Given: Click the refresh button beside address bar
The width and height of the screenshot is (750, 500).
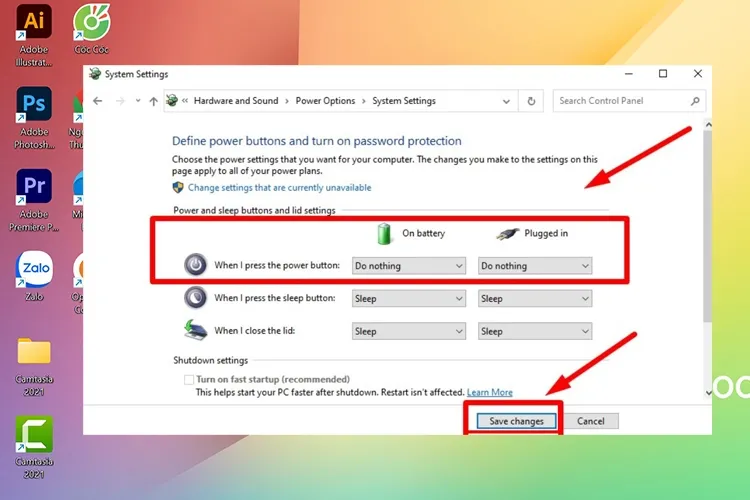Looking at the screenshot, I should pos(532,101).
